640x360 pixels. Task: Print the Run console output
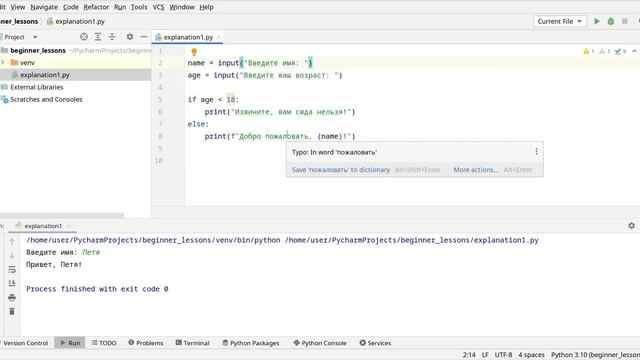pos(12,298)
